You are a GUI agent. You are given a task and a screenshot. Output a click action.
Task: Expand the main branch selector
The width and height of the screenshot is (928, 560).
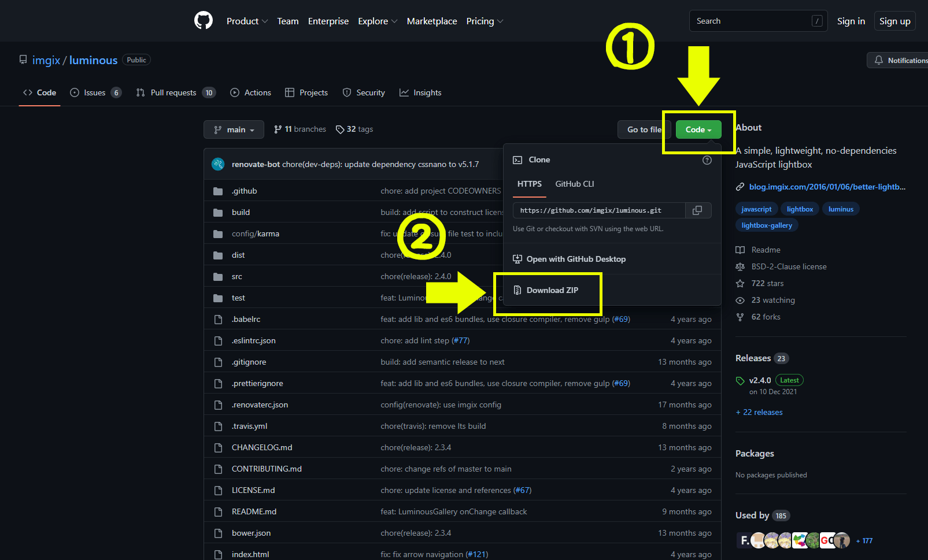[234, 129]
